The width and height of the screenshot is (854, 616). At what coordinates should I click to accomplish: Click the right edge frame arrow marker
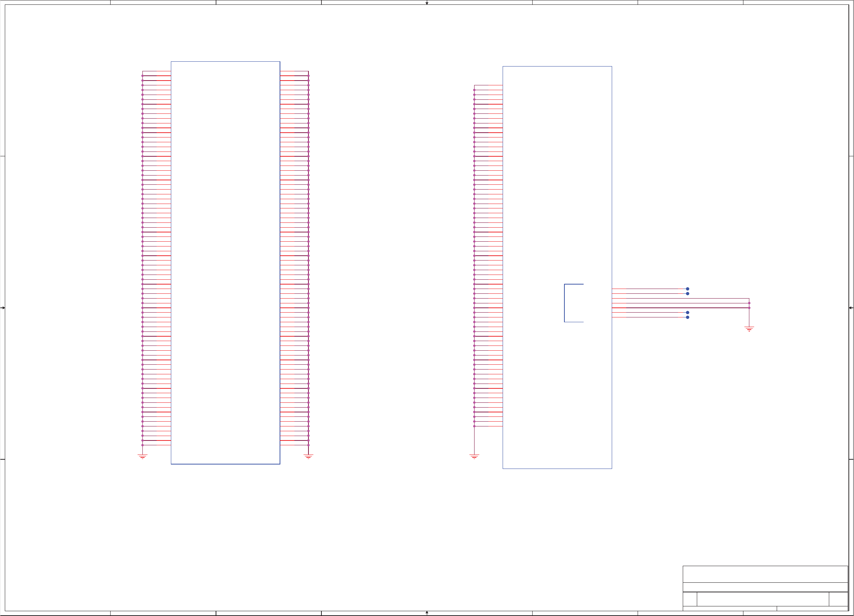pos(850,308)
